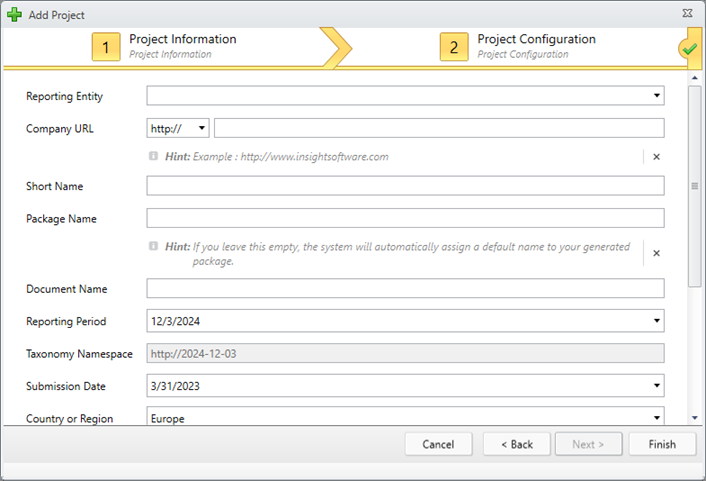
Task: Click the info icon beside package hint
Action: click(154, 246)
